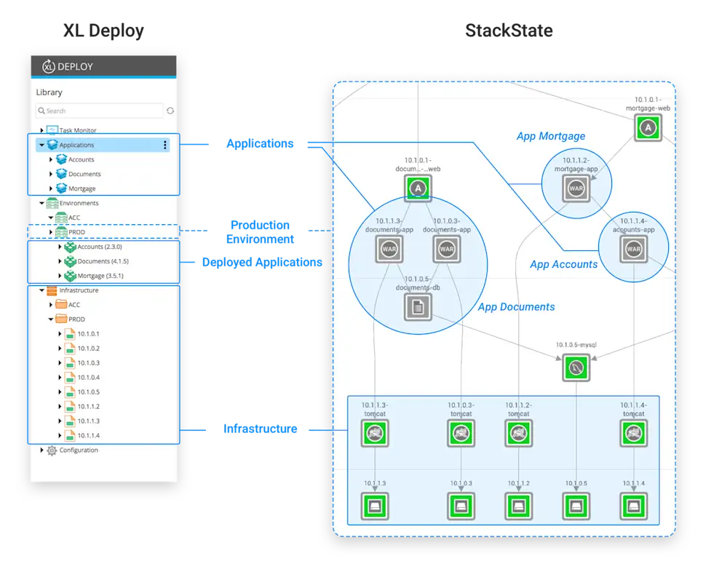722x588 pixels.
Task: Select the Applications package icon
Action: (51, 144)
